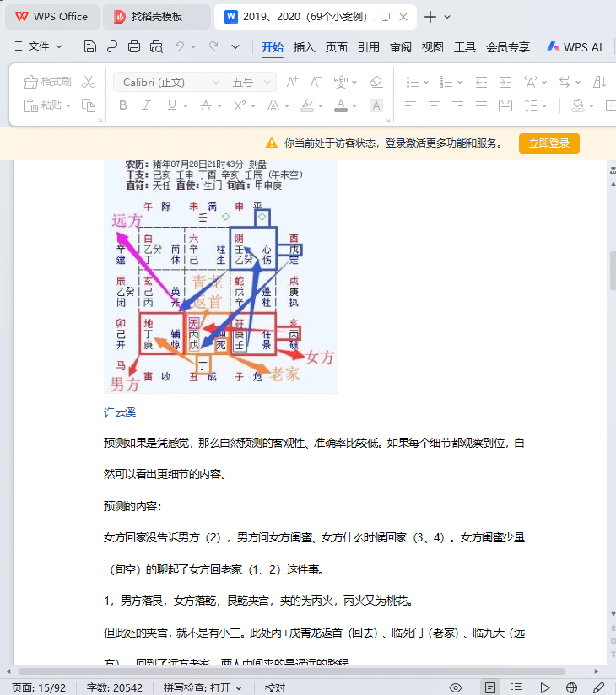
Task: Click the Outline view icon
Action: 517,687
